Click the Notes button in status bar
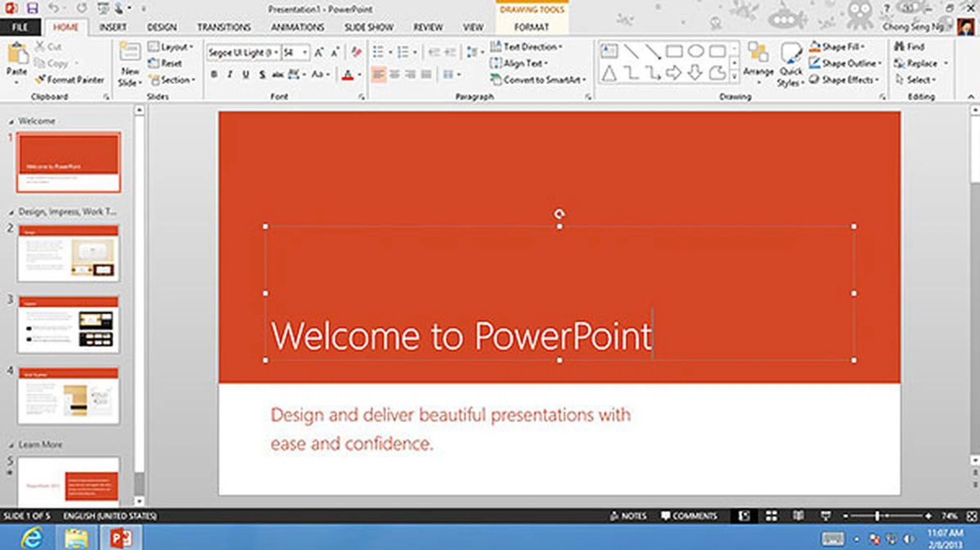The height and width of the screenshot is (550, 980). 628,516
